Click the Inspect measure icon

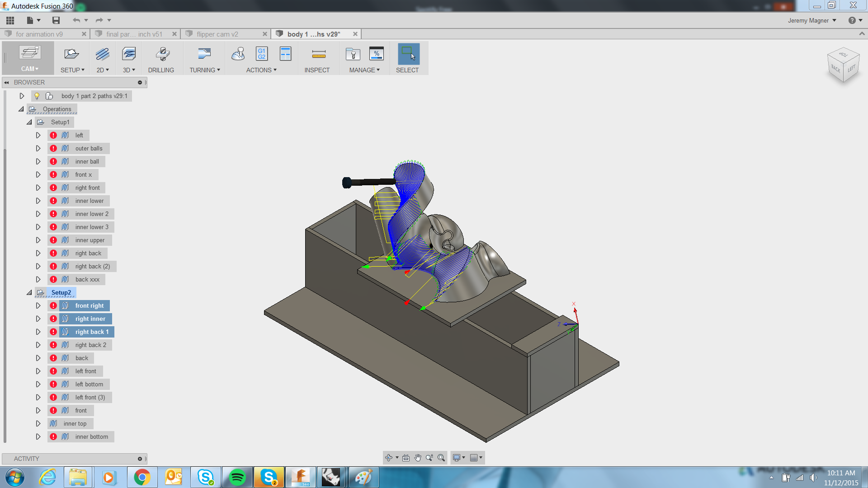tap(319, 54)
